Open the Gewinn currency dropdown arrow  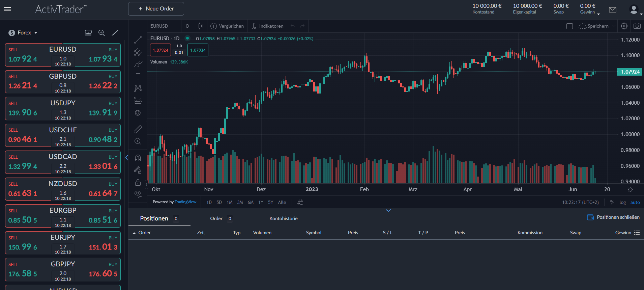pos(598,14)
